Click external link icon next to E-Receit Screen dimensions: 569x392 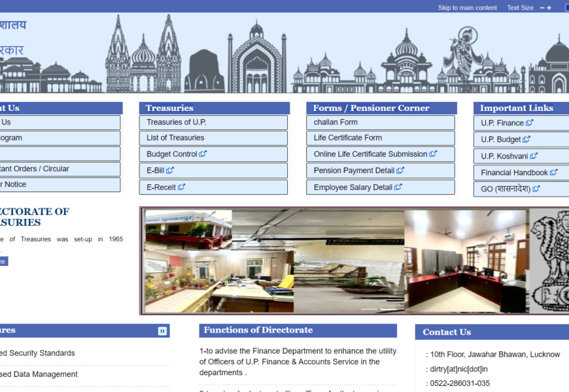(x=182, y=187)
